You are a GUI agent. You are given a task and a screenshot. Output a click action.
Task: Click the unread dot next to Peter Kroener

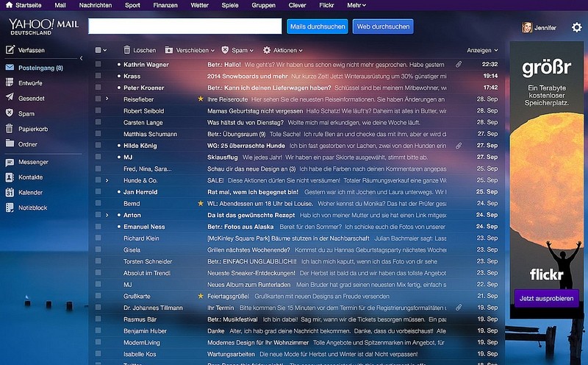(119, 88)
